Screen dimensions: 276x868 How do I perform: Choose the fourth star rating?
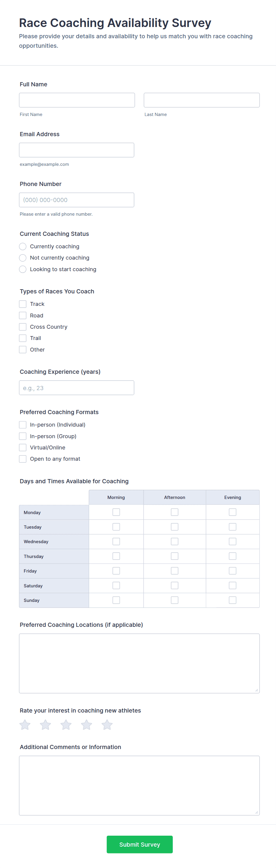pos(87,725)
